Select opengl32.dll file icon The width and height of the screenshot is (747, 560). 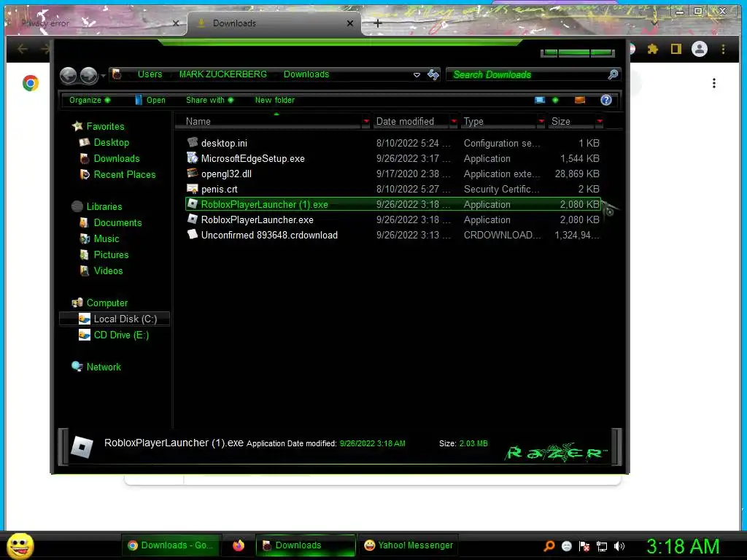[193, 173]
